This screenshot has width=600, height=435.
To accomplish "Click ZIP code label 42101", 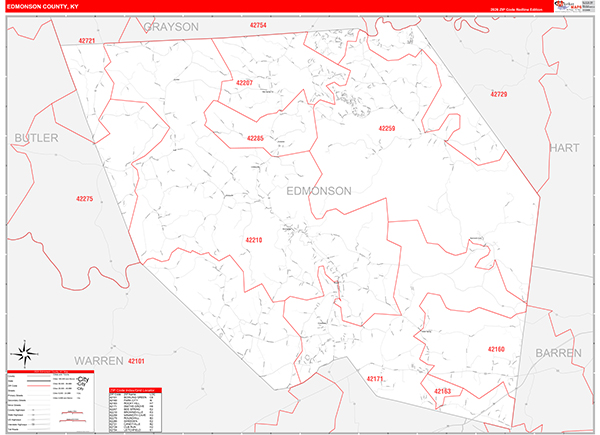I will pyautogui.click(x=136, y=361).
